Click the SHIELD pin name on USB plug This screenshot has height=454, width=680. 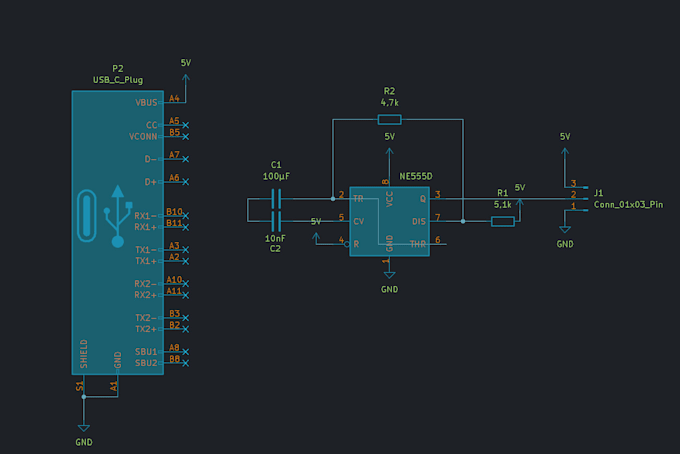84,354
